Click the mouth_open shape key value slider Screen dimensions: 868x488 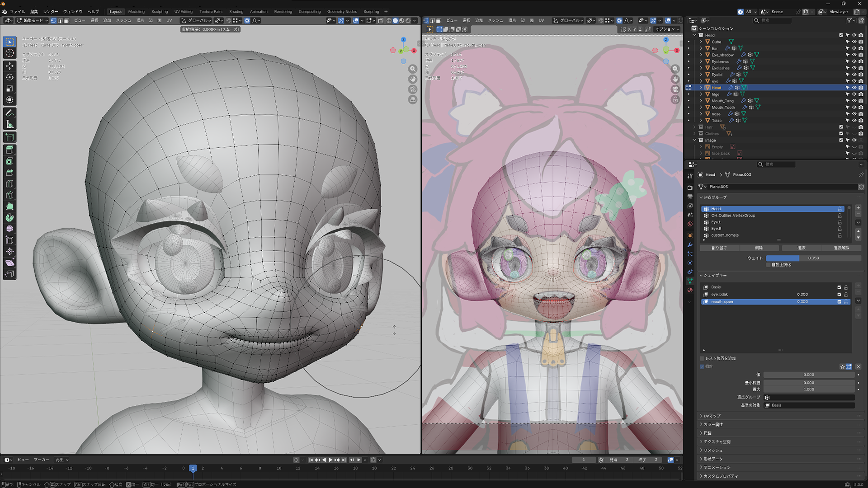click(x=802, y=302)
